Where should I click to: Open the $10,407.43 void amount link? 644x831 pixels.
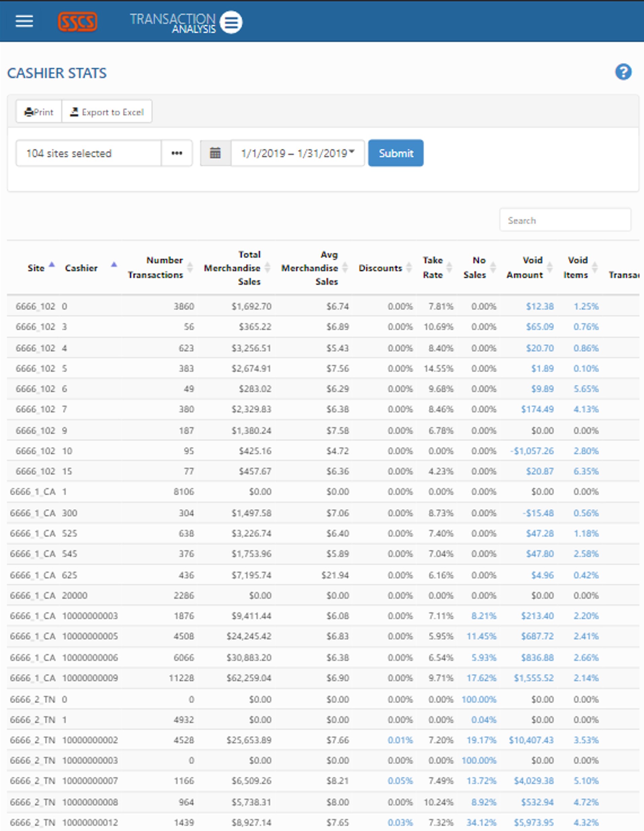click(531, 740)
